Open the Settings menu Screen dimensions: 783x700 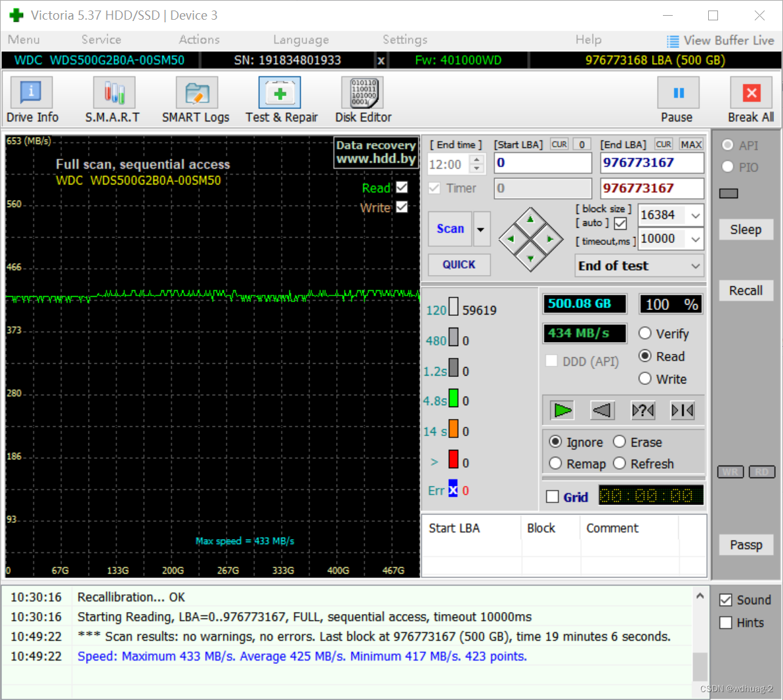[405, 40]
